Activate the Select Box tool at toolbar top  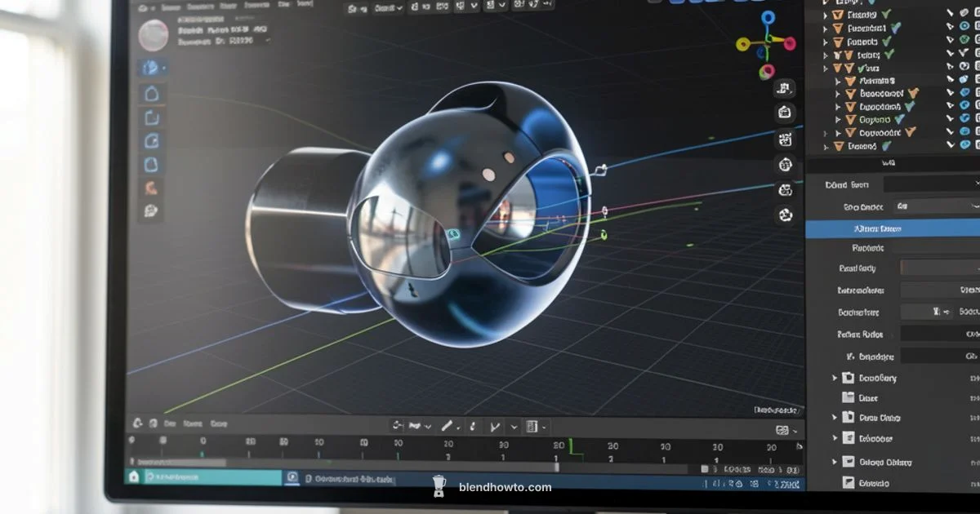(x=152, y=68)
